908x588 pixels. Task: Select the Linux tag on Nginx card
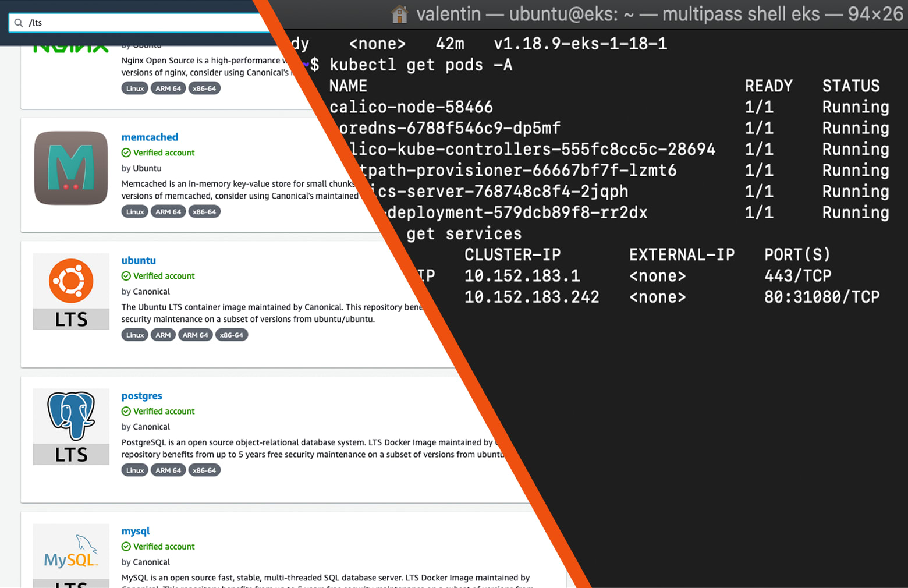(135, 88)
